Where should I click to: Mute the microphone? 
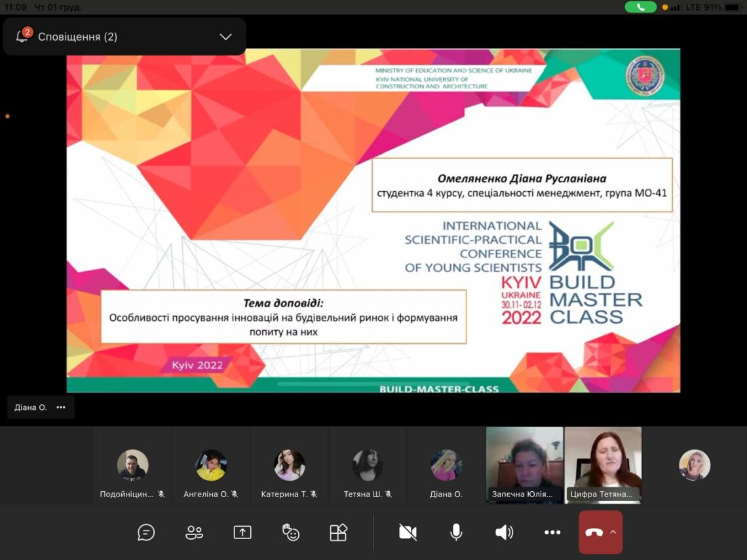(456, 532)
